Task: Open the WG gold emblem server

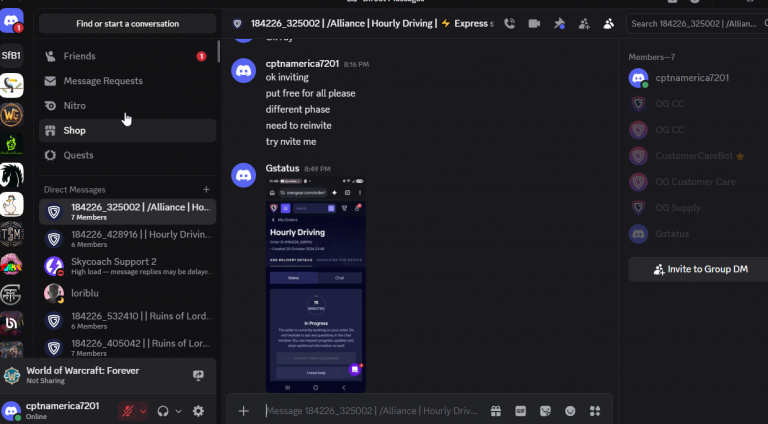Action: coord(11,115)
